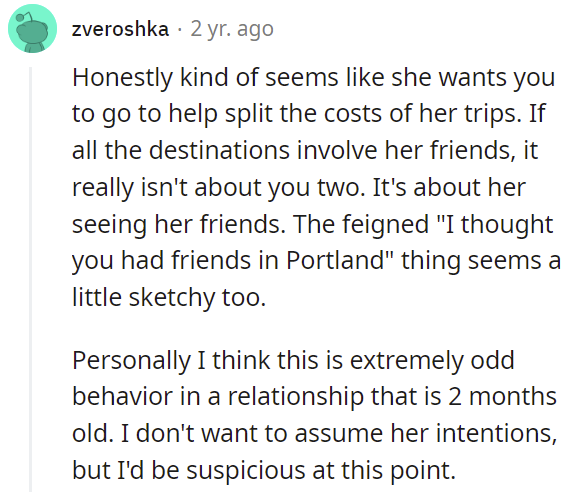The width and height of the screenshot is (586, 492).
Task: Place cursor on 'little sketchy too.' line
Action: [x=169, y=298]
